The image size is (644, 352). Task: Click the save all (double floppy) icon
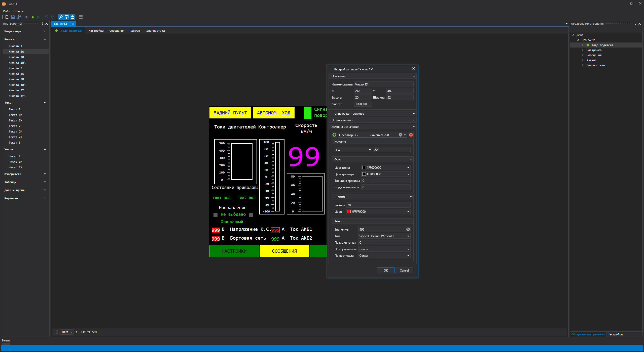[x=19, y=17]
